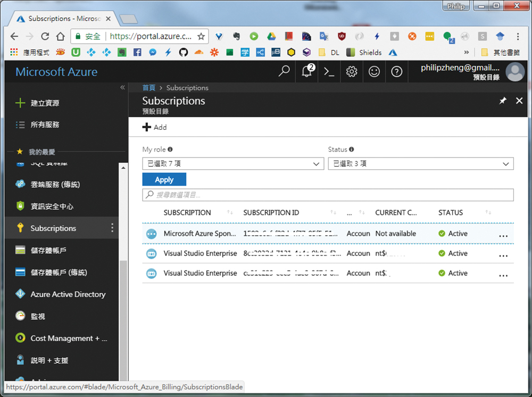The image size is (532, 397).
Task: Click the account avatar picture
Action: pos(515,72)
